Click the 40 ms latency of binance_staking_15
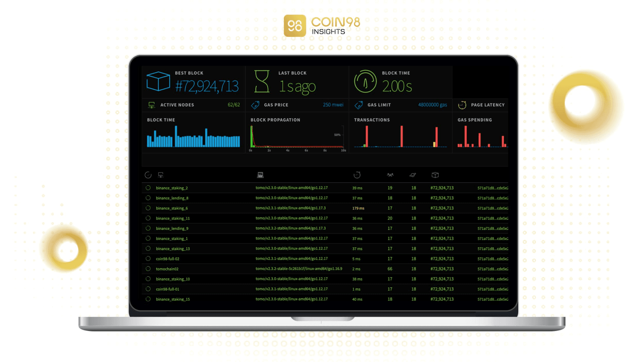644x362 pixels. (x=357, y=299)
